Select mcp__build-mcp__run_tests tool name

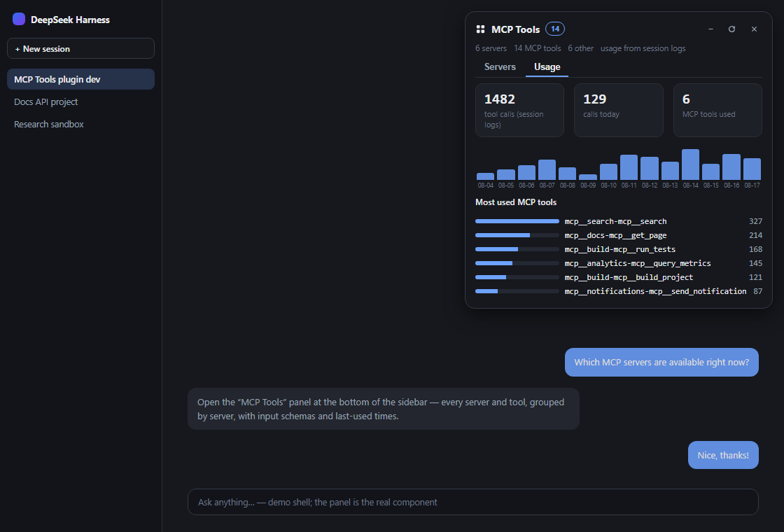620,249
